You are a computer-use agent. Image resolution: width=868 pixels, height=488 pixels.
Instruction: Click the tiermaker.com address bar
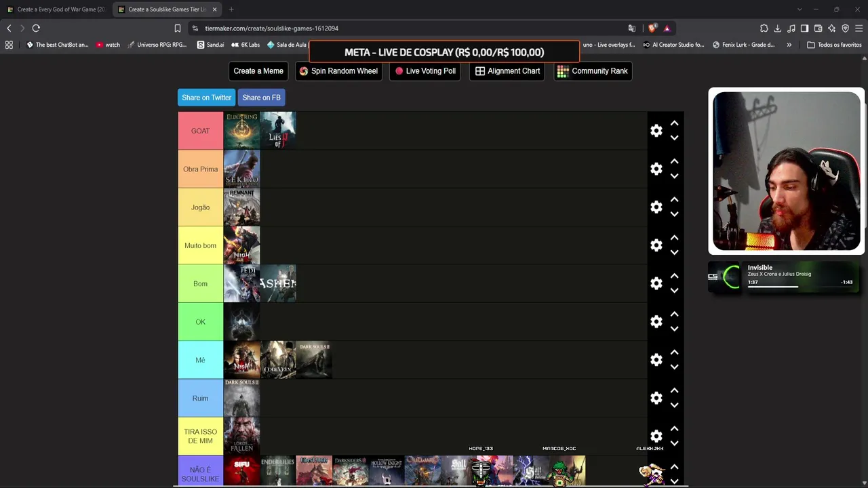tap(407, 28)
